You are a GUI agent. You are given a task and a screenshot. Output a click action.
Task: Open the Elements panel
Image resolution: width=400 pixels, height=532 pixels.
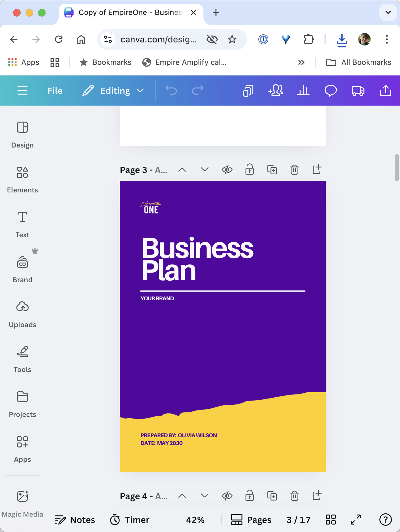22,180
